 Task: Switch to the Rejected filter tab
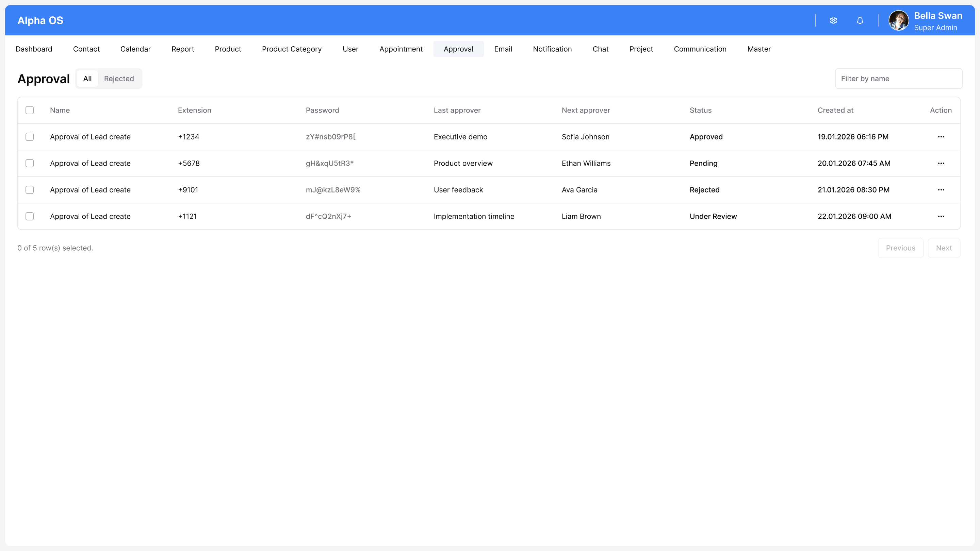(119, 79)
